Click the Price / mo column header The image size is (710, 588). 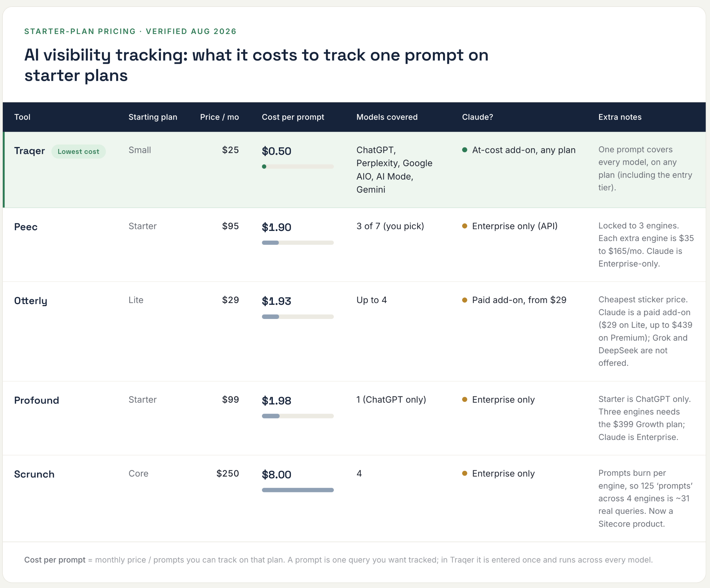pos(219,117)
